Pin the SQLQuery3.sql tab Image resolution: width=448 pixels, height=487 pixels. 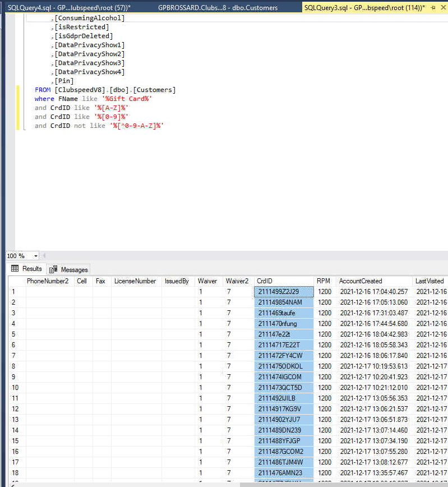click(433, 8)
